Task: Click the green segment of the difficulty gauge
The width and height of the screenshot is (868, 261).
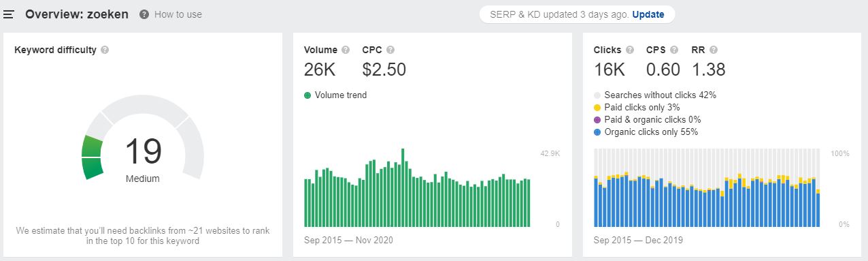Action: [92, 157]
